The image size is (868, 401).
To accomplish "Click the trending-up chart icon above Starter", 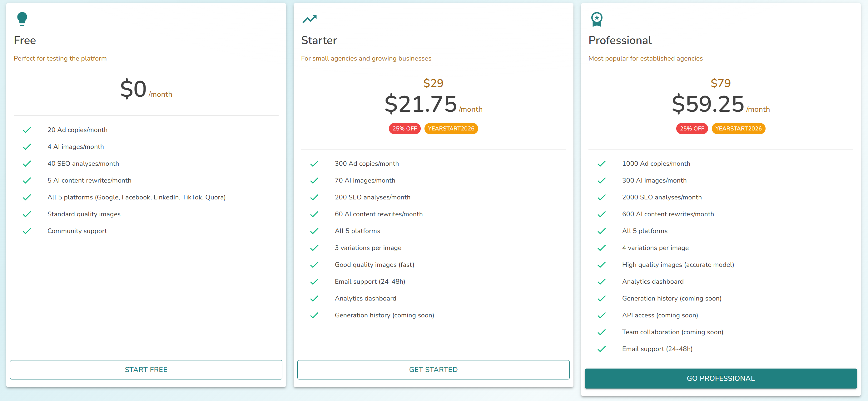I will (x=309, y=19).
